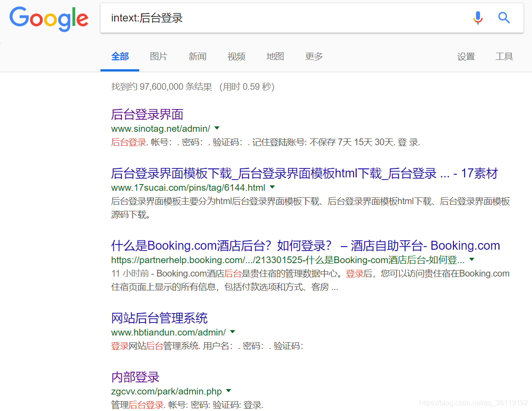Image resolution: width=532 pixels, height=411 pixels.
Task: Expand dropdown arrow next to www.sinotag.net/admin/
Action: pyautogui.click(x=217, y=128)
